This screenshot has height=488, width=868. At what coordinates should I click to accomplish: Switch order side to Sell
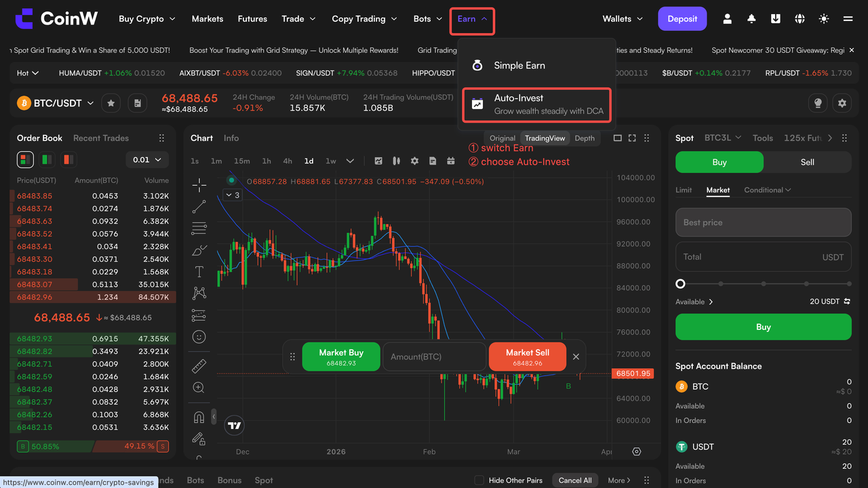coord(807,162)
